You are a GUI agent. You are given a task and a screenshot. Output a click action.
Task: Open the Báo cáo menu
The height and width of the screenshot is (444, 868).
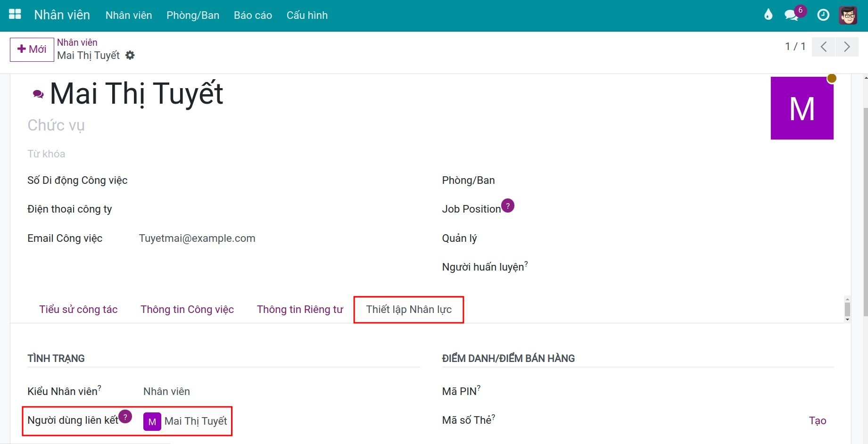[253, 15]
